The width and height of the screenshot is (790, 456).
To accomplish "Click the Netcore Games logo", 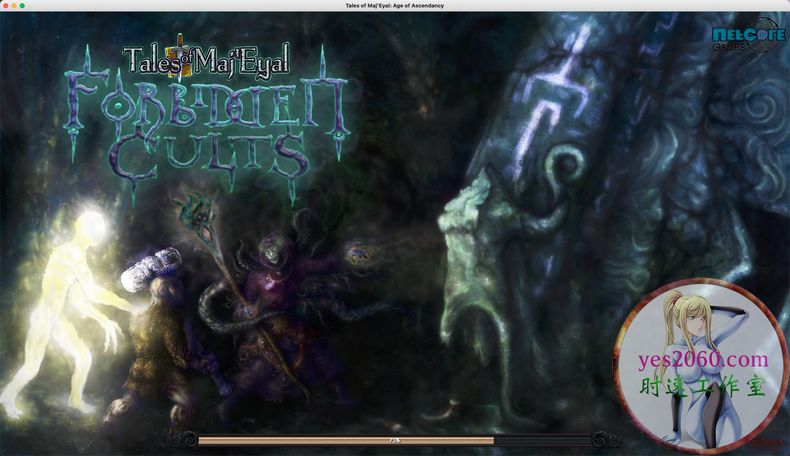I will 746,39.
